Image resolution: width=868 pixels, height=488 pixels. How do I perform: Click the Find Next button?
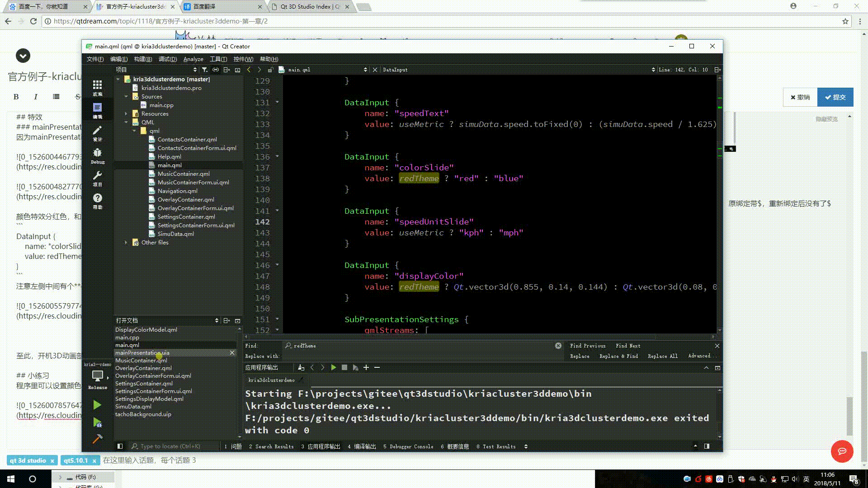627,346
